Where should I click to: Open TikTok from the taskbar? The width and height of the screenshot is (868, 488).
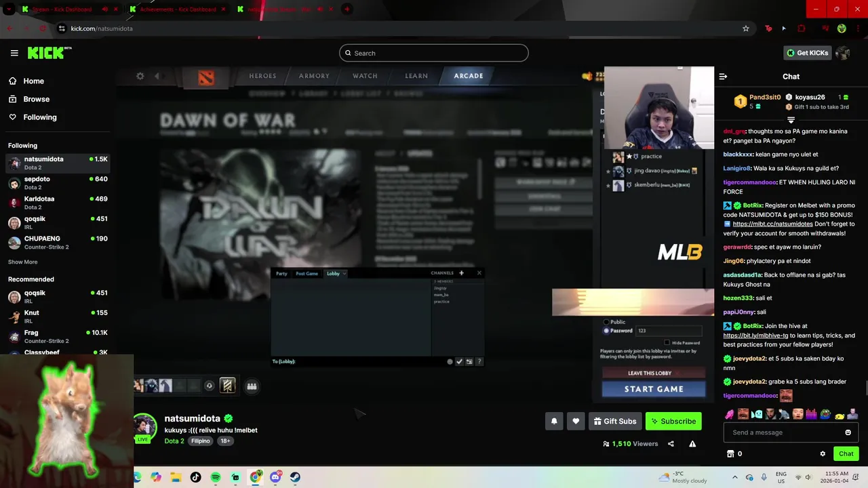pyautogui.click(x=195, y=477)
